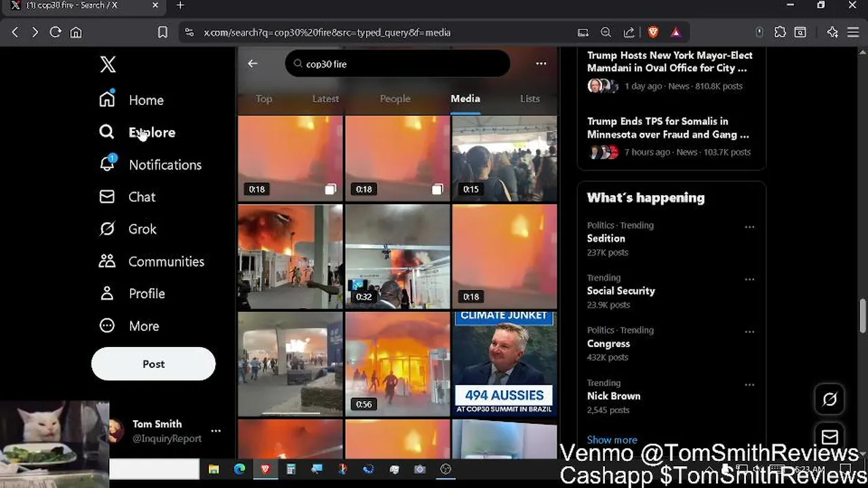Open more options for the Nick Brown trend
Image resolution: width=868 pixels, height=488 pixels.
click(x=749, y=384)
